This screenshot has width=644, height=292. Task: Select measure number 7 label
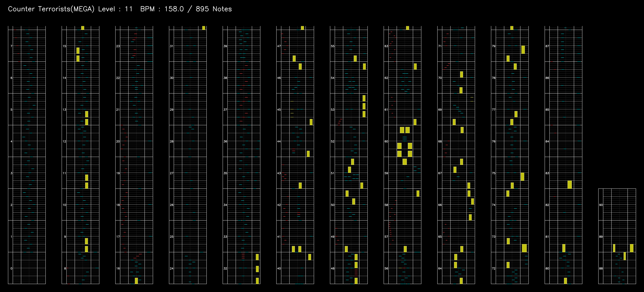(11, 46)
